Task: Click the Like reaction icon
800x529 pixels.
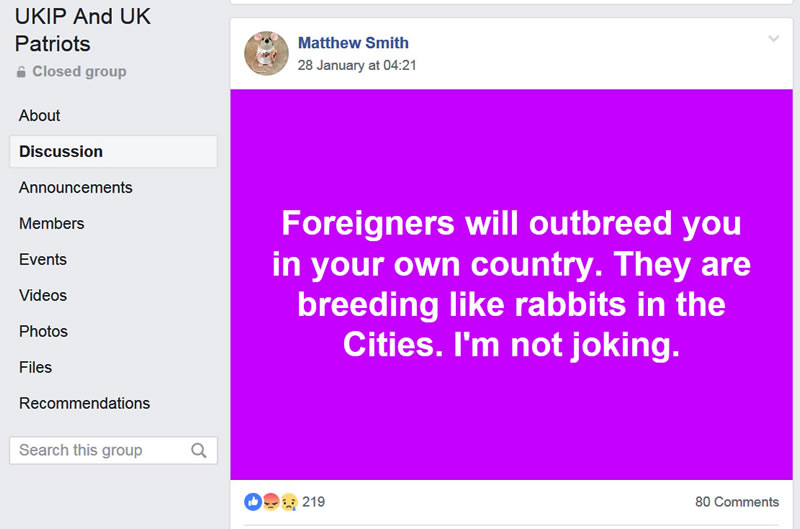Action: 253,501
